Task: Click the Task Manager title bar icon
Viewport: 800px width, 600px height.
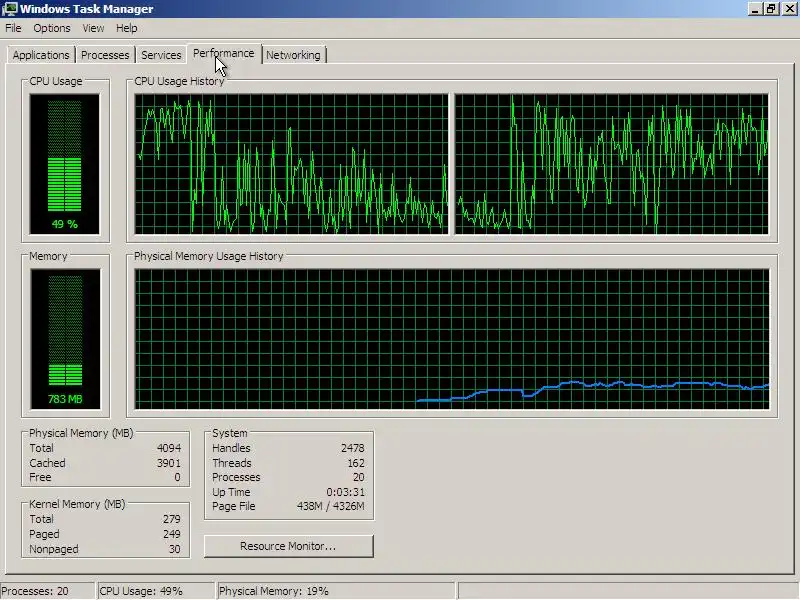Action: [9, 9]
